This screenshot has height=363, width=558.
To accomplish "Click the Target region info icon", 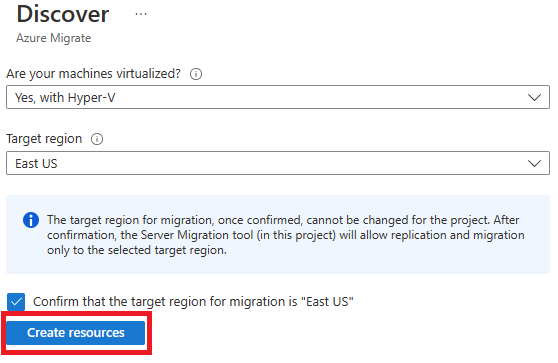I will point(97,139).
